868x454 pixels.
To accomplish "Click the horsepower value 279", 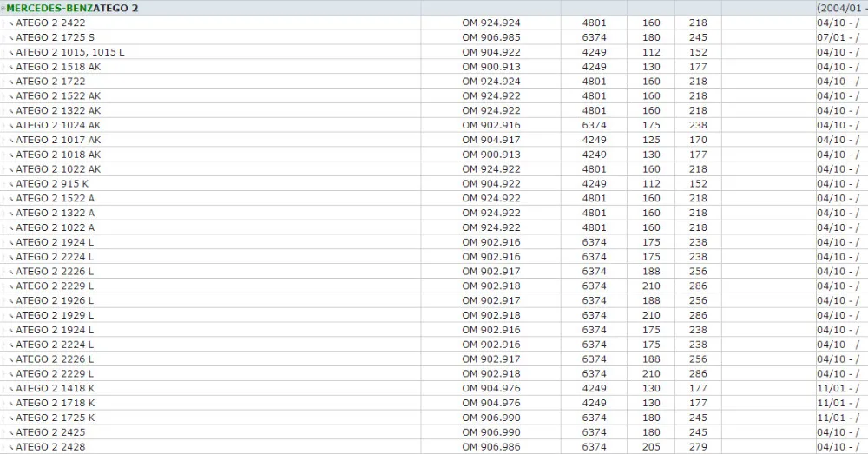I will 698,447.
